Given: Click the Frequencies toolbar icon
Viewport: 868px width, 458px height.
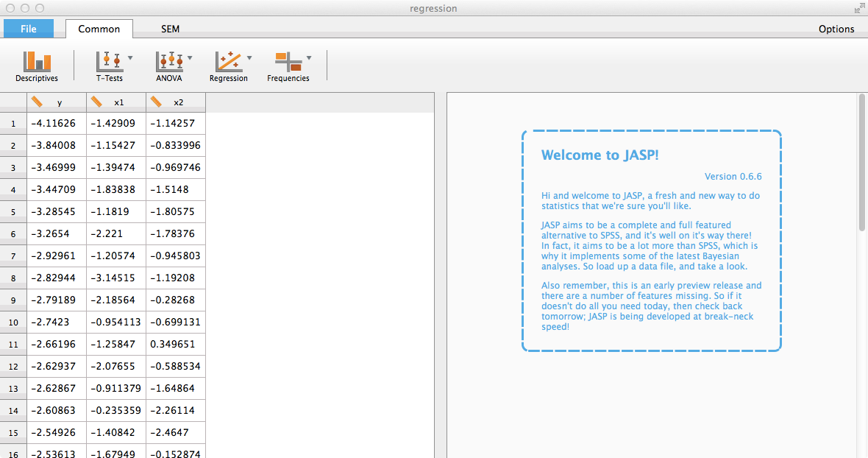Looking at the screenshot, I should coord(288,61).
